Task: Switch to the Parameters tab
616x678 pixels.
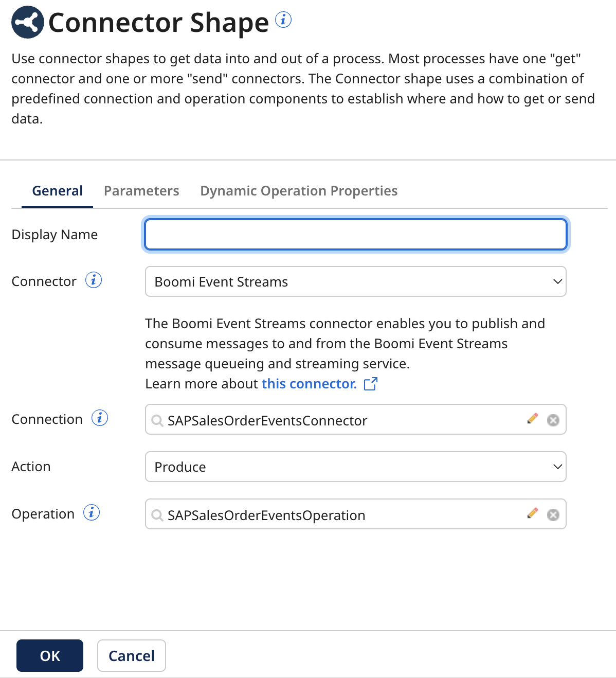Action: coord(141,190)
